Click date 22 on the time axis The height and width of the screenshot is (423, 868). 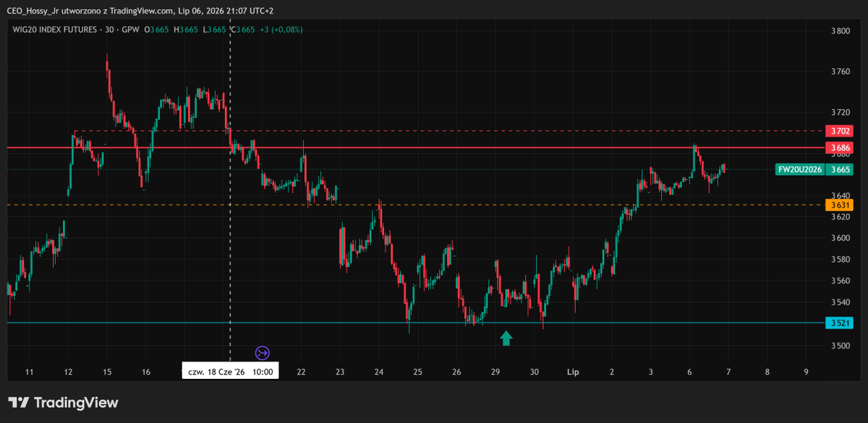click(x=302, y=372)
